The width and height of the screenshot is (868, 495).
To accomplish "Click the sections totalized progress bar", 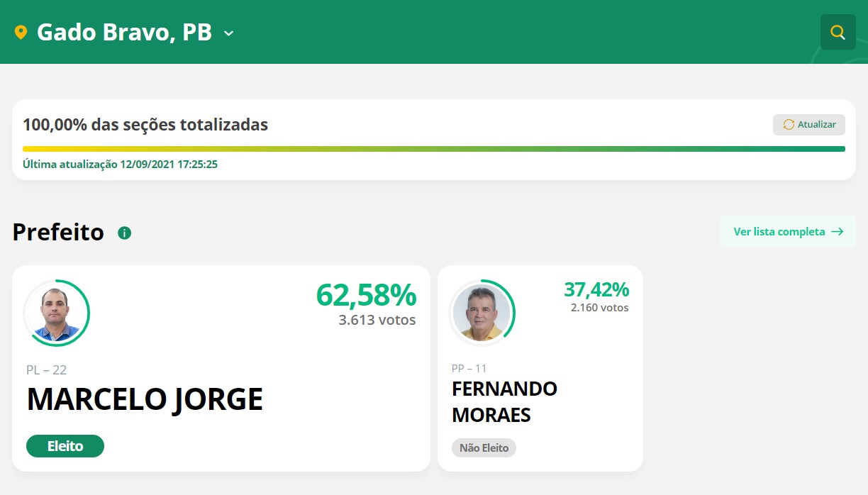I will click(x=433, y=149).
